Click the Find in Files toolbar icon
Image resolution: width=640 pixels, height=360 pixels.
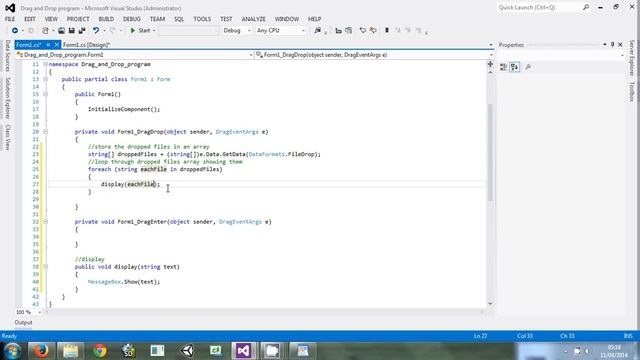(x=318, y=31)
